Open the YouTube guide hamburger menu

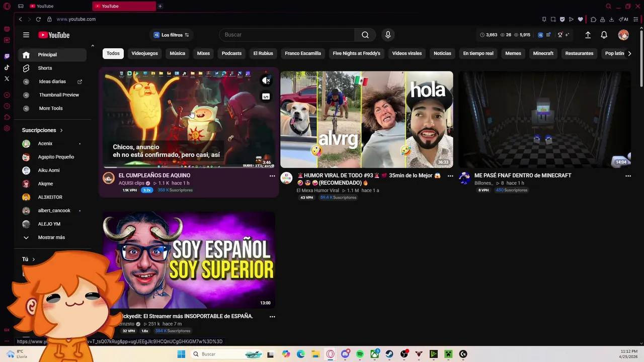click(26, 35)
